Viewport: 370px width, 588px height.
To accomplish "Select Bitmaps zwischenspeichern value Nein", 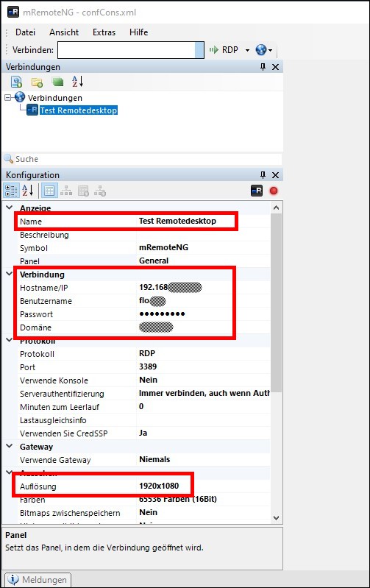I will (x=148, y=512).
